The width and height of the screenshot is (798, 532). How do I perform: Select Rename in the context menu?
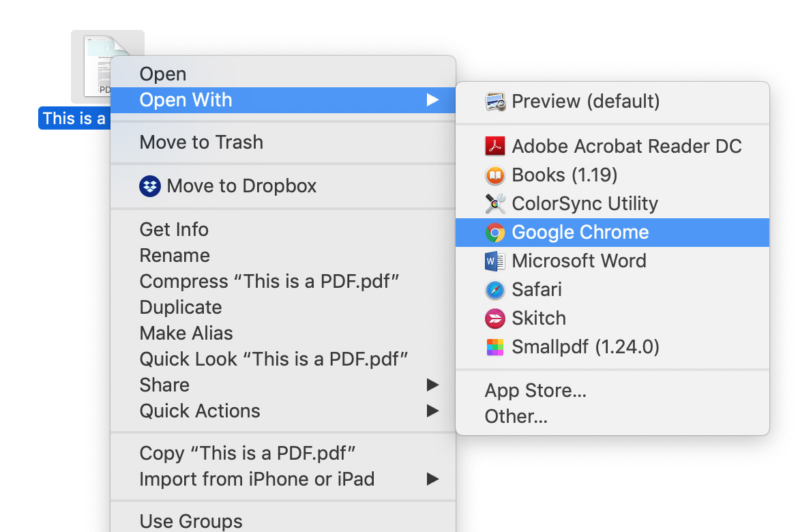(283, 256)
